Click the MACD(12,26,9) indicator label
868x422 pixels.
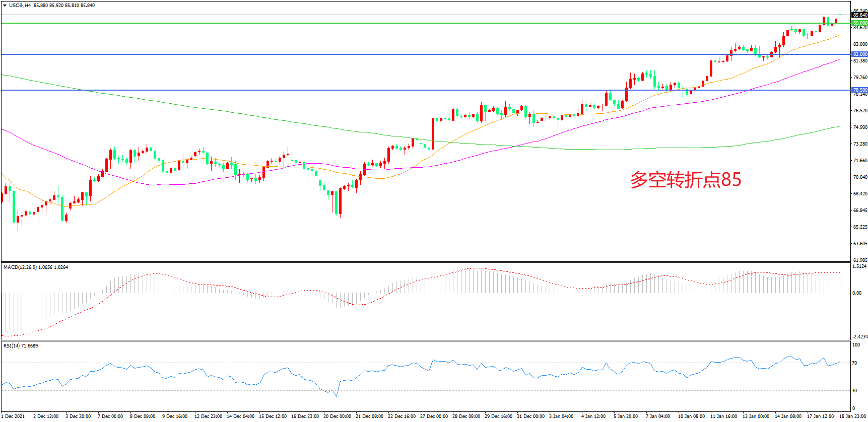(x=20, y=267)
